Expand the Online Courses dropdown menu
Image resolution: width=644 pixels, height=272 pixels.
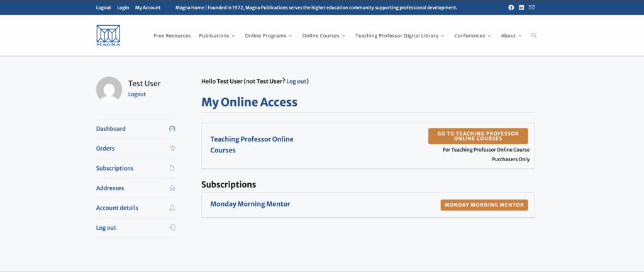[324, 36]
